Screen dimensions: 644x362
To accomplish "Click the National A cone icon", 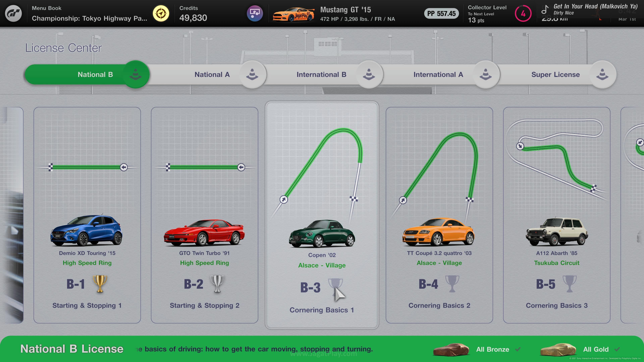I will tap(252, 74).
